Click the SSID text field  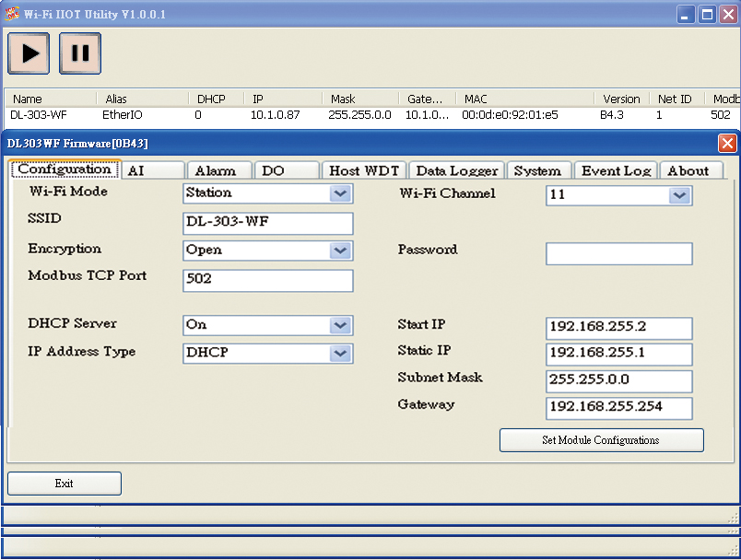(x=267, y=223)
